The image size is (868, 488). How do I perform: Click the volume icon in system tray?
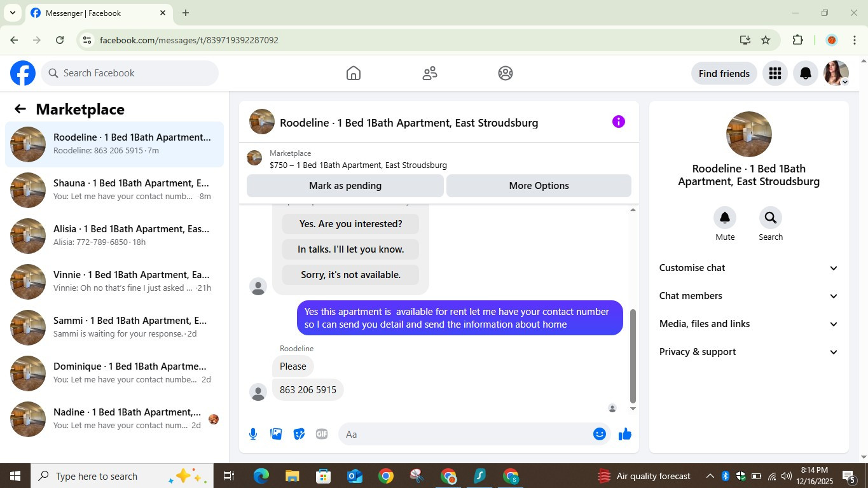[787, 476]
